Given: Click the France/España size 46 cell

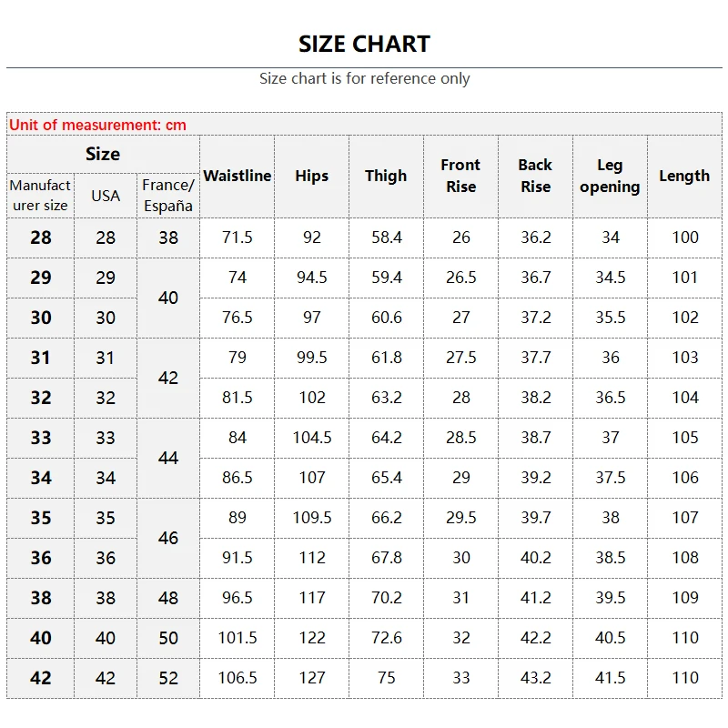Looking at the screenshot, I should click(x=168, y=538).
